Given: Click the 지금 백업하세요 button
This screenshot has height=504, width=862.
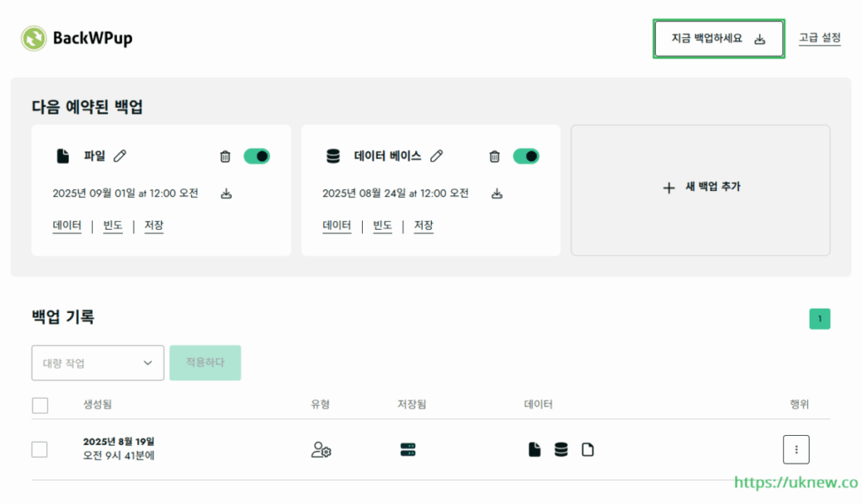Looking at the screenshot, I should 718,39.
